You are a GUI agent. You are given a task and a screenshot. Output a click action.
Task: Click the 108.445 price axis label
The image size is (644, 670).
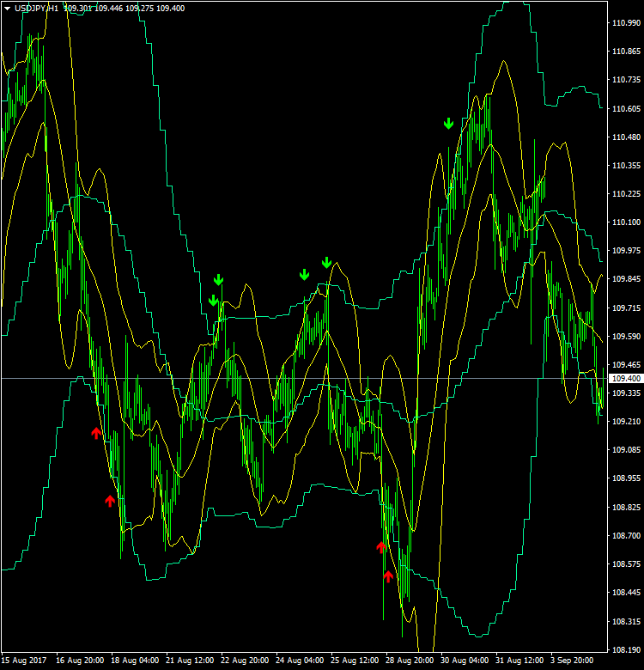pyautogui.click(x=626, y=592)
